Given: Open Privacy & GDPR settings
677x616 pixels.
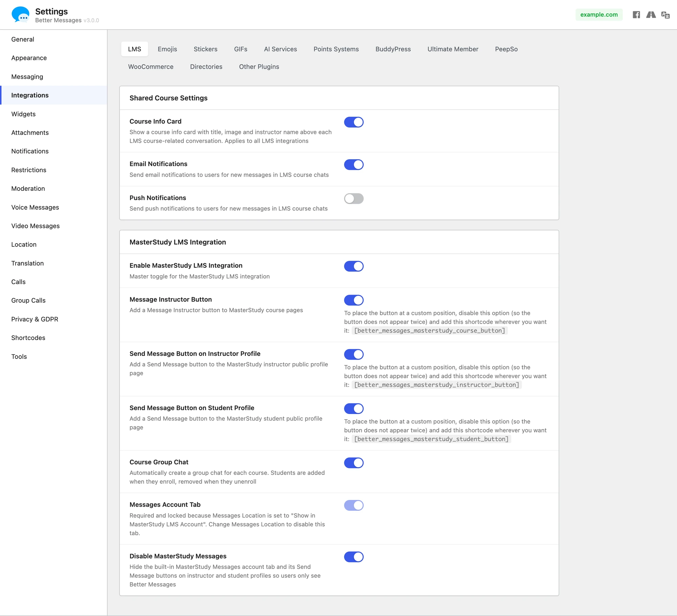Looking at the screenshot, I should click(x=53, y=319).
